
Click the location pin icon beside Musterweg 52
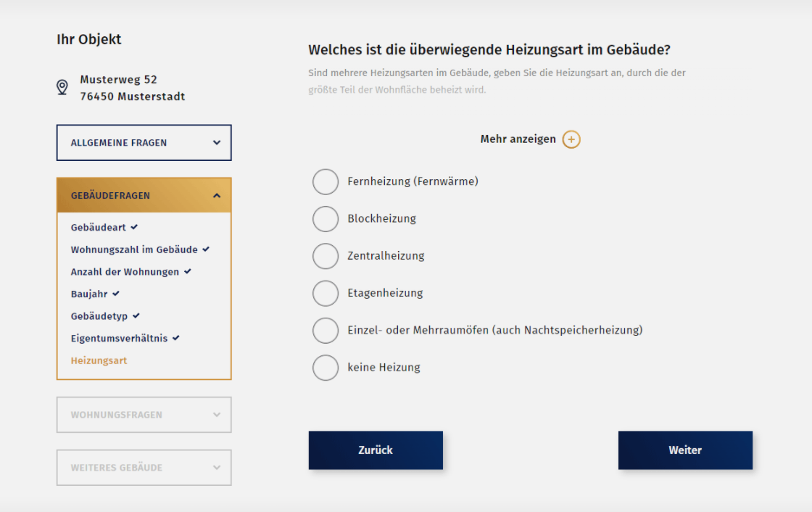pyautogui.click(x=62, y=88)
